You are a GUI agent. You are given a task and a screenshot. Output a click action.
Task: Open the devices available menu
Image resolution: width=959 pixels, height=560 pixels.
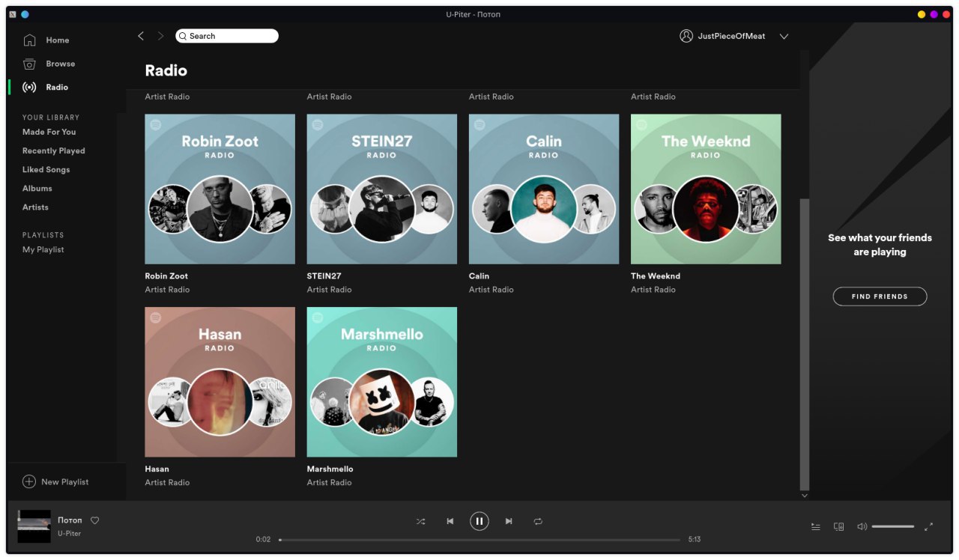coord(839,527)
